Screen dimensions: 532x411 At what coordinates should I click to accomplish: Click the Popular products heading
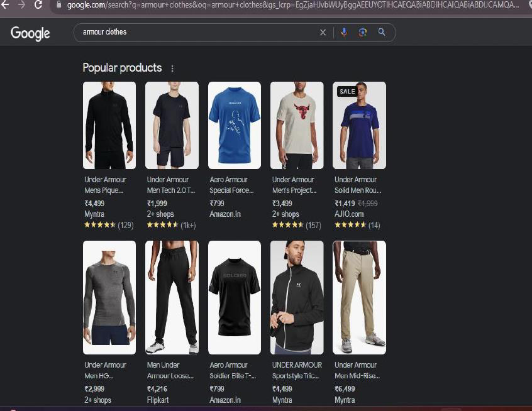pos(122,68)
